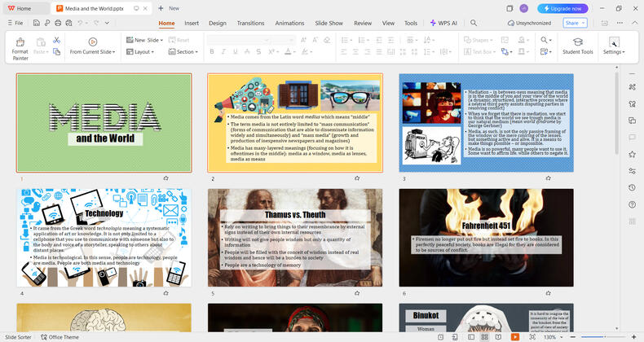
Task: Cut selection with the scissors icon
Action: click(x=57, y=40)
